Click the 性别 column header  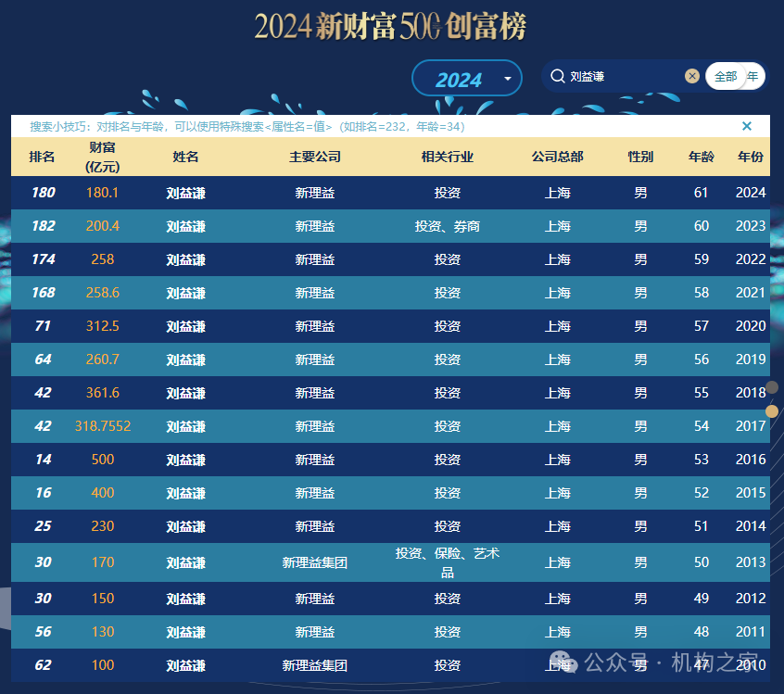click(640, 157)
